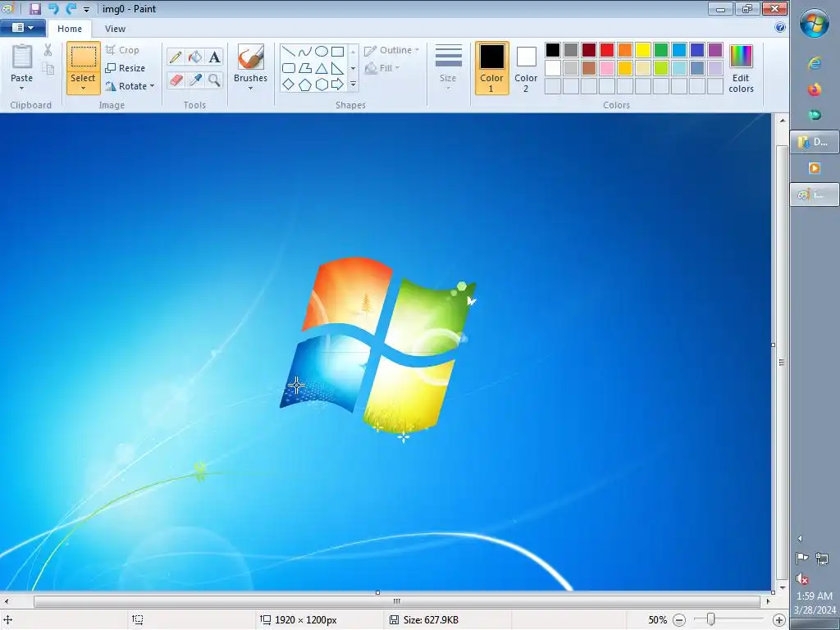Image resolution: width=840 pixels, height=630 pixels.
Task: Choose the Curve shape
Action: coord(305,52)
